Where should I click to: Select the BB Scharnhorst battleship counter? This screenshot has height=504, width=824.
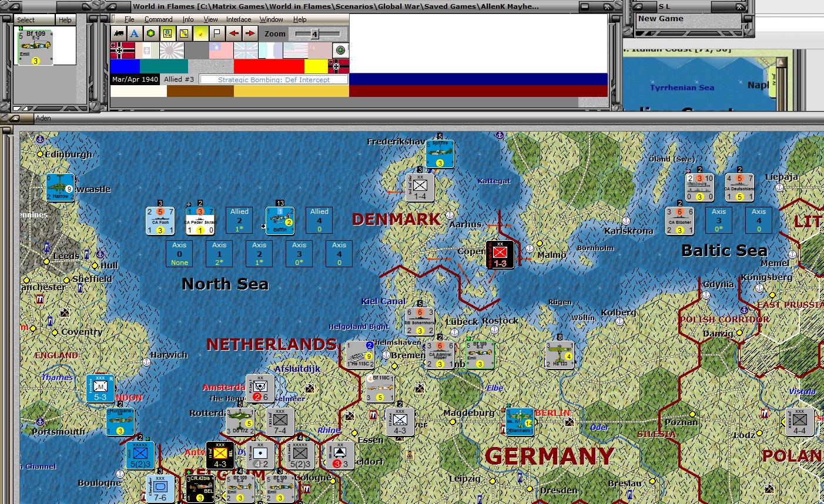(x=420, y=321)
